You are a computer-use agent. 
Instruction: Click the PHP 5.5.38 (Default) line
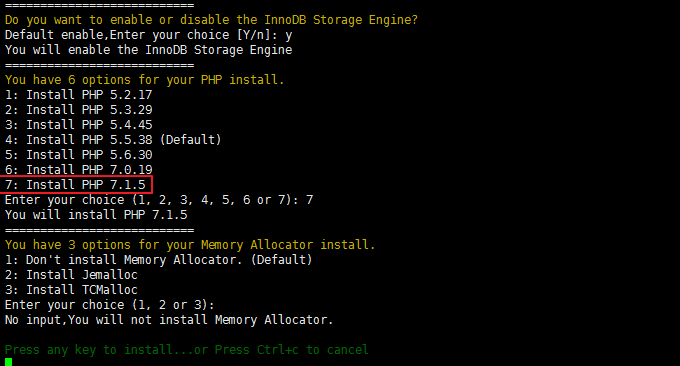click(x=113, y=140)
